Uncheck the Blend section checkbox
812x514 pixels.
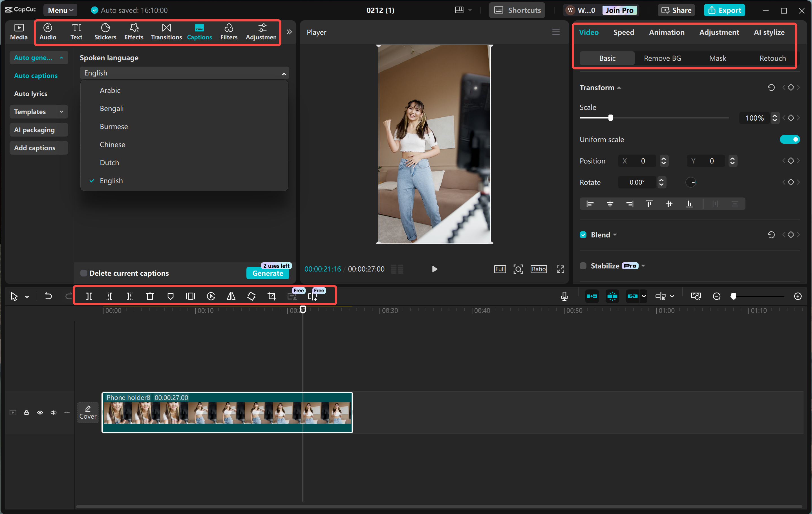(583, 234)
